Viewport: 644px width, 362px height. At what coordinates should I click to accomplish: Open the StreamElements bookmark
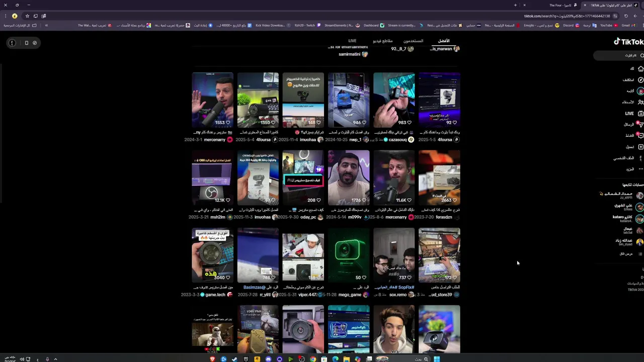[342, 25]
